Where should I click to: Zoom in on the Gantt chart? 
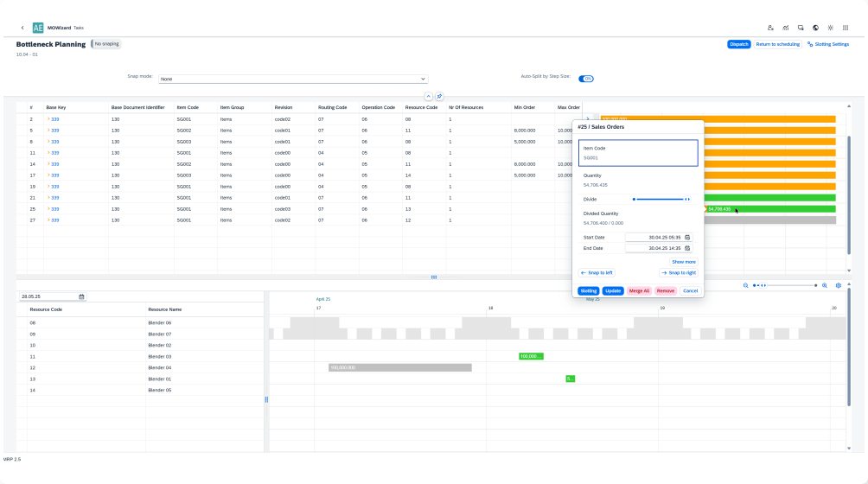click(x=824, y=285)
